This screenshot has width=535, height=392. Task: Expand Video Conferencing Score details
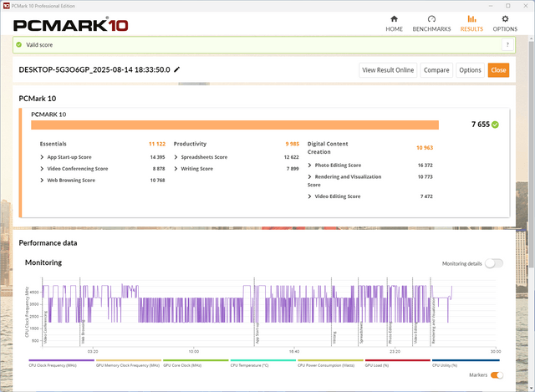pyautogui.click(x=42, y=169)
